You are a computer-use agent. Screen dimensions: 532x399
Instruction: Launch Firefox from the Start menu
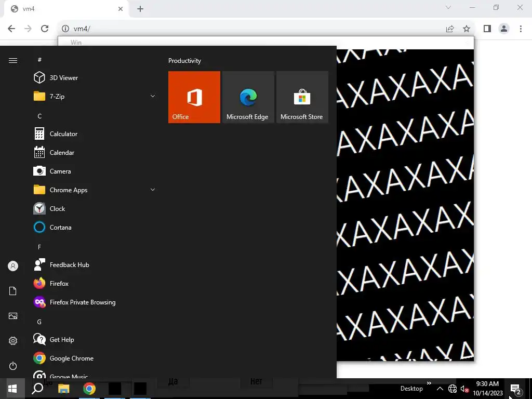95,283
